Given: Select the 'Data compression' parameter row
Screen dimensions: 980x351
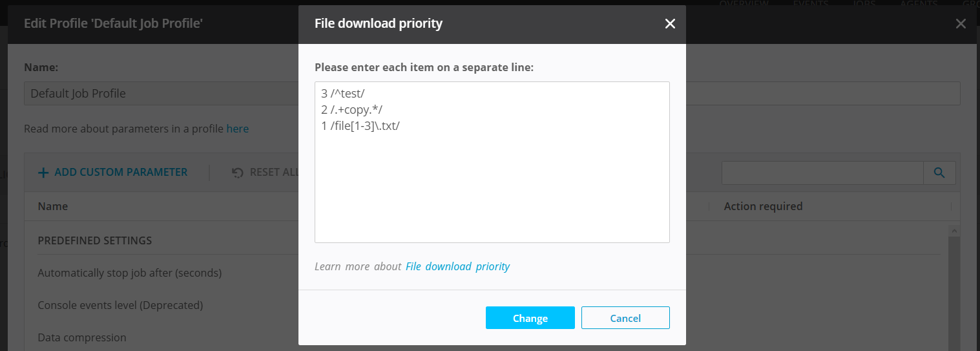Looking at the screenshot, I should [82, 337].
